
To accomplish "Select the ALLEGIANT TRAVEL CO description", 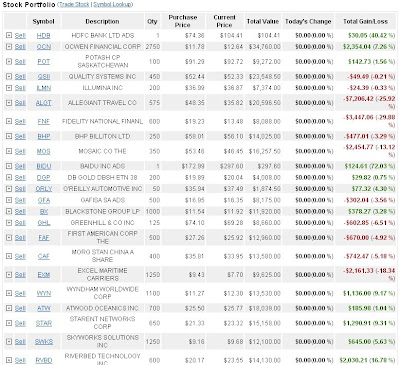I will [x=102, y=103].
